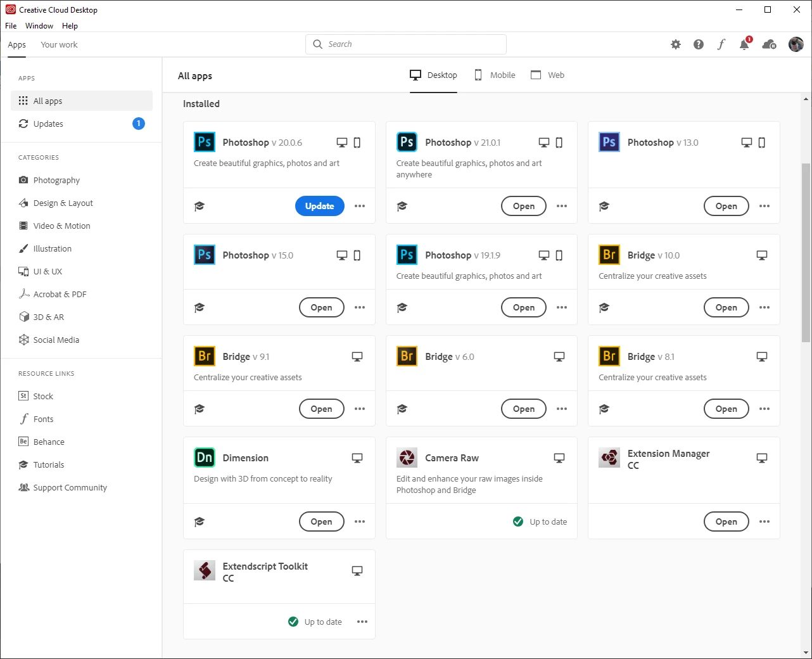Select the 3D & AR category

pyautogui.click(x=82, y=317)
